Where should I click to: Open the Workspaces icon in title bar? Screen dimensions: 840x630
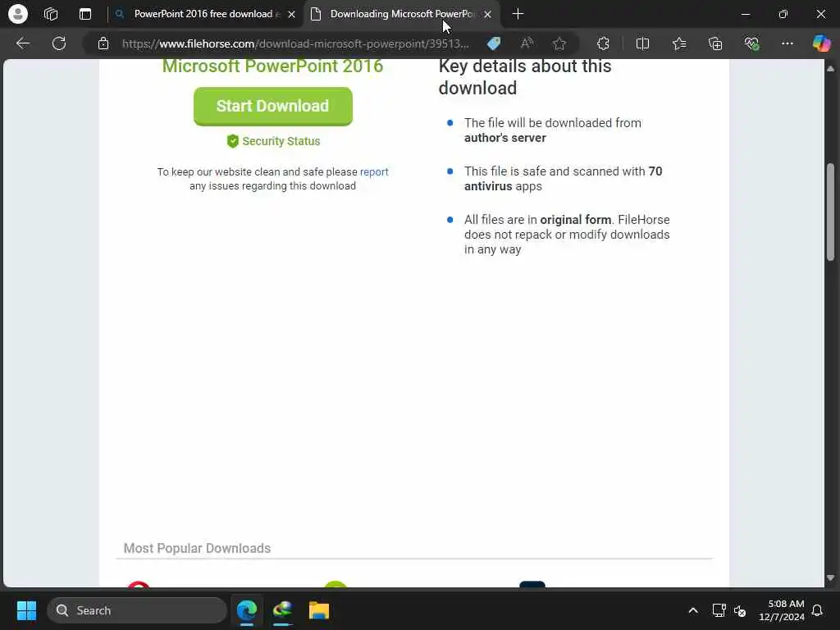[x=51, y=14]
